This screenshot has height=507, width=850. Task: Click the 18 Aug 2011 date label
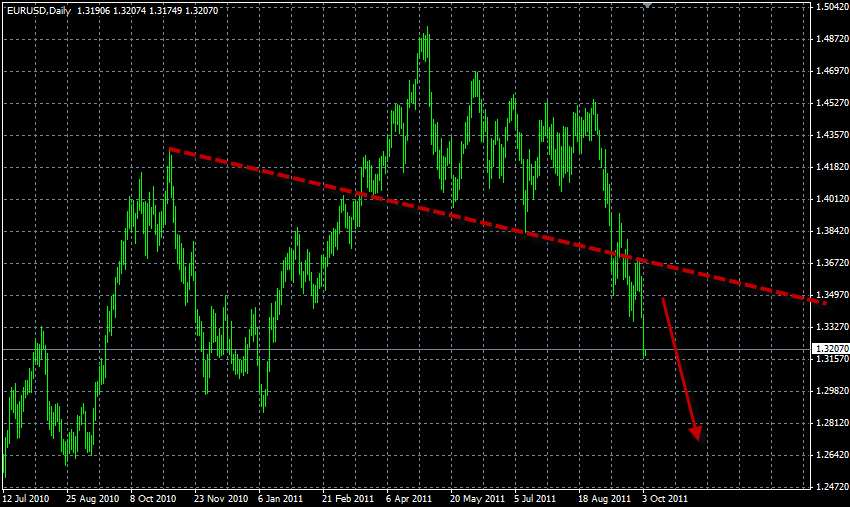point(604,498)
